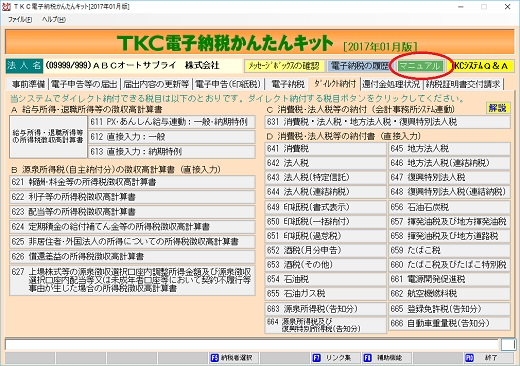Select 649 印紙税(書式表示) button
The image size is (520, 366).
[x=326, y=207]
